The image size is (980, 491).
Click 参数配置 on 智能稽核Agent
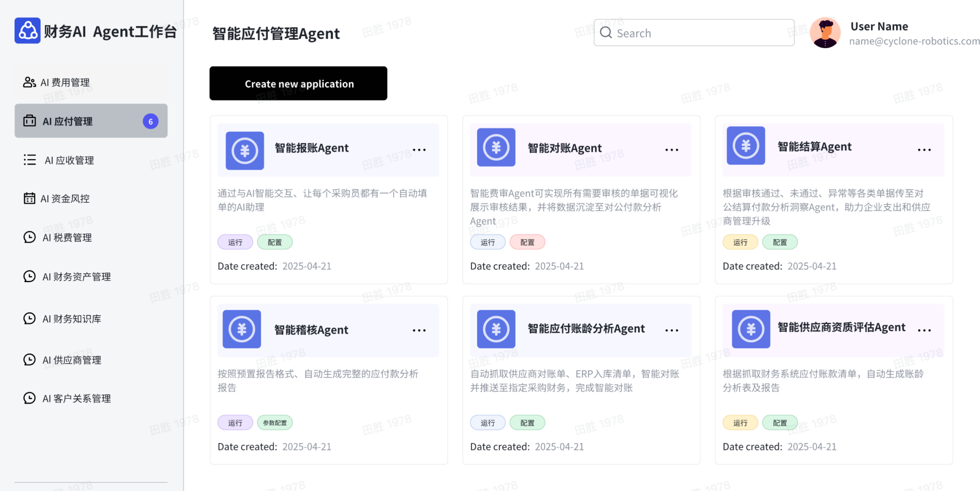coord(275,422)
